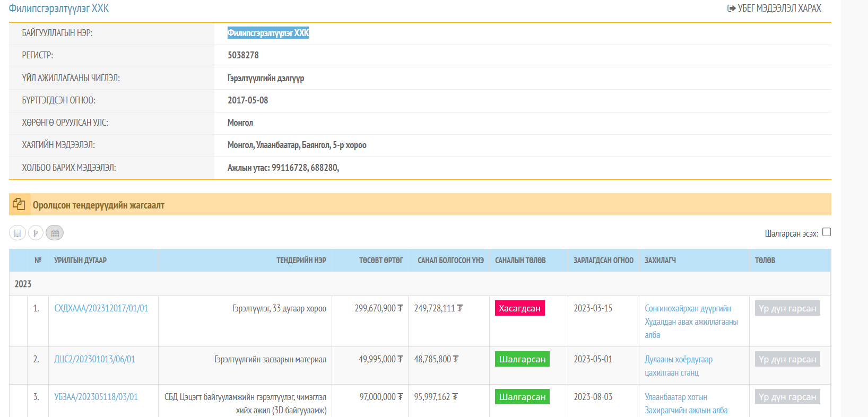Screen dimensions: 868x417
Task: Click the branch icon round button
Action: (x=36, y=233)
